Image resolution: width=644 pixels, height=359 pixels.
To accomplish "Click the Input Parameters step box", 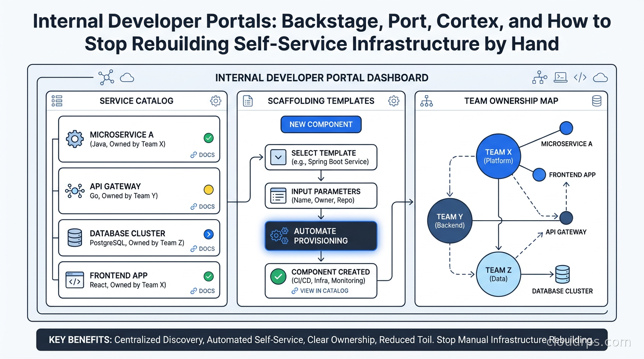I will tap(321, 195).
